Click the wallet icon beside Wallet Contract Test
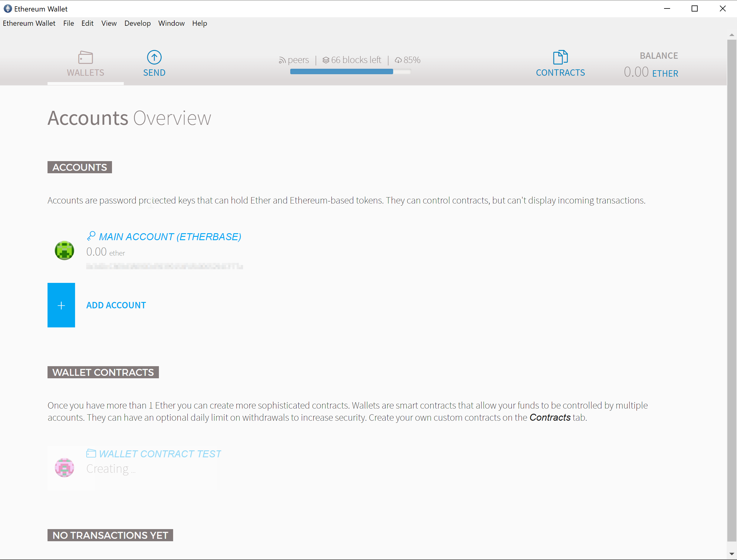 91,453
